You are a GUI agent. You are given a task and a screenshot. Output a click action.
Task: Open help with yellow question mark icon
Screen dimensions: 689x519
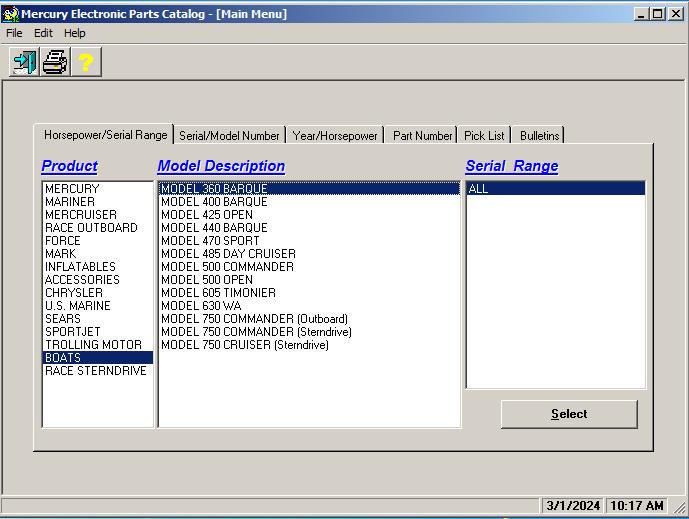point(86,62)
